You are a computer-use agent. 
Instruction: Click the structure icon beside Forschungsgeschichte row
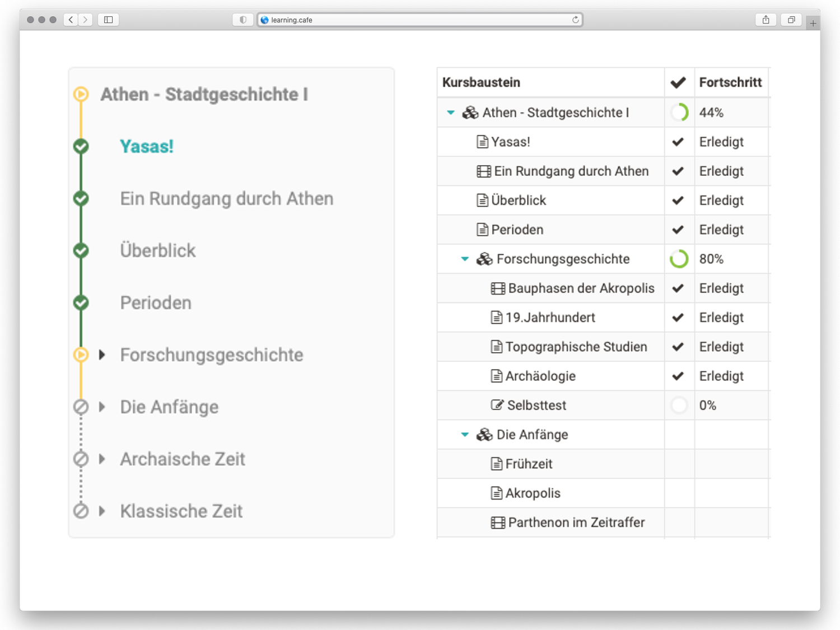click(484, 259)
